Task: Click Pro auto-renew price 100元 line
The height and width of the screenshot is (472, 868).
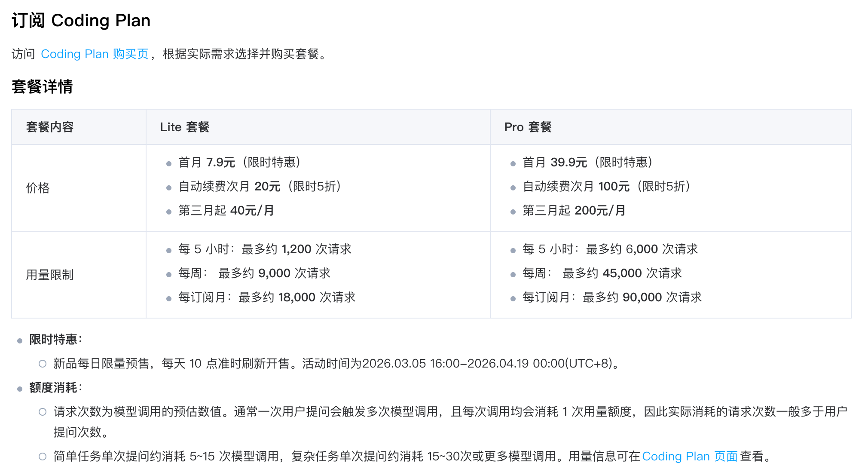Action: pos(606,187)
